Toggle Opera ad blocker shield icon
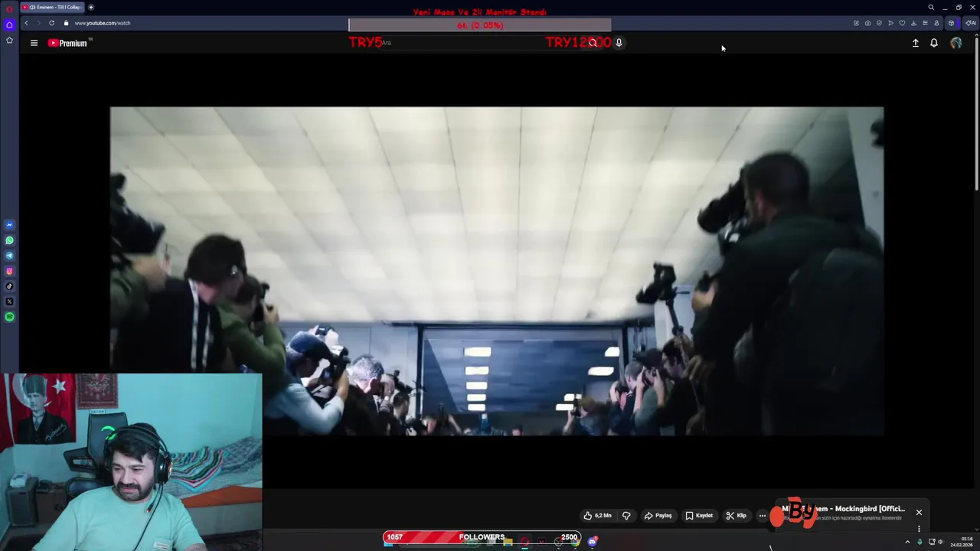Screen dimensions: 980x551 click(x=879, y=23)
